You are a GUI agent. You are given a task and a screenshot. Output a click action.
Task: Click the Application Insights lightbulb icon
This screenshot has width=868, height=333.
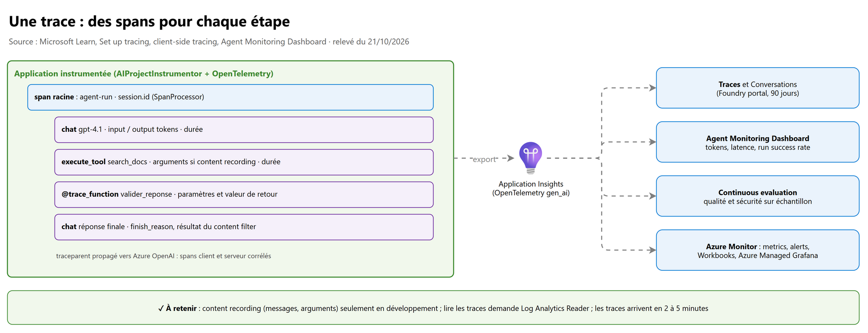[531, 158]
